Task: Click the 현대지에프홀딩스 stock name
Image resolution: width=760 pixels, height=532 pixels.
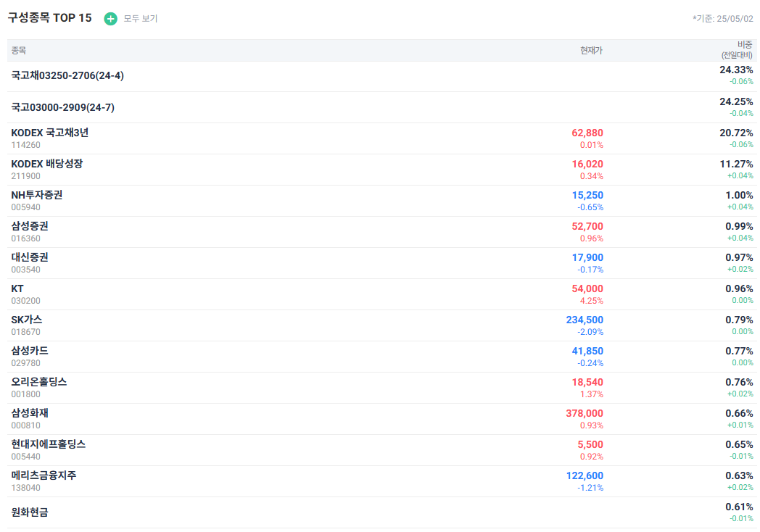Action: (x=49, y=444)
